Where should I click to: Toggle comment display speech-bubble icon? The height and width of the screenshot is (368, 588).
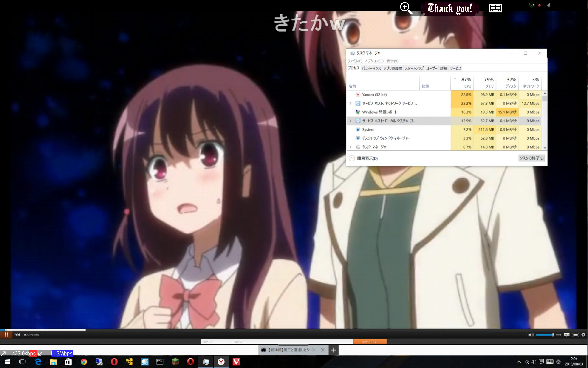[567, 335]
